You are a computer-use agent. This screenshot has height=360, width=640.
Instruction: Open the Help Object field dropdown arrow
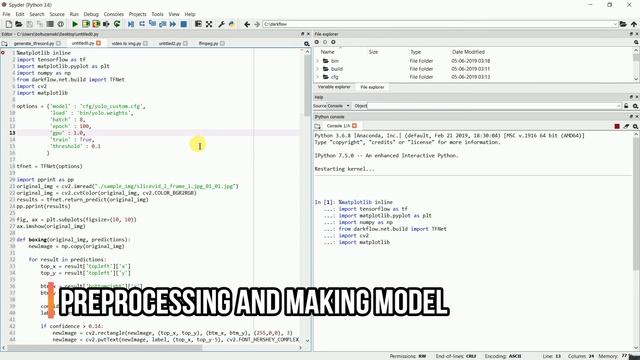click(x=618, y=106)
